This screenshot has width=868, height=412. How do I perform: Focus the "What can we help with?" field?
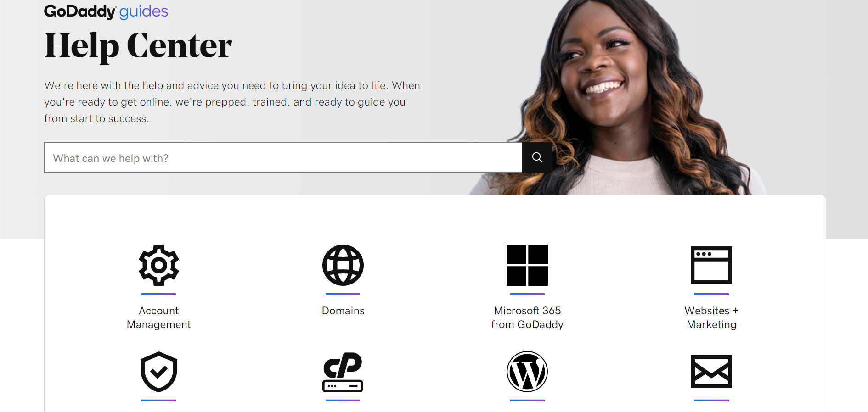pyautogui.click(x=283, y=158)
